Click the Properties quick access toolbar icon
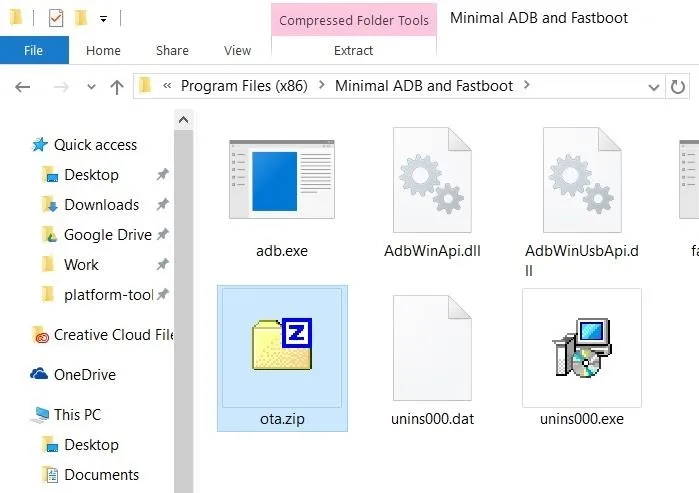This screenshot has width=699, height=493. 56,18
